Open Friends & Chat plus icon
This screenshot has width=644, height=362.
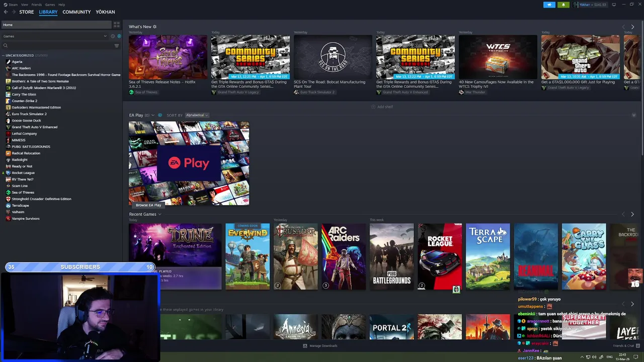637,346
